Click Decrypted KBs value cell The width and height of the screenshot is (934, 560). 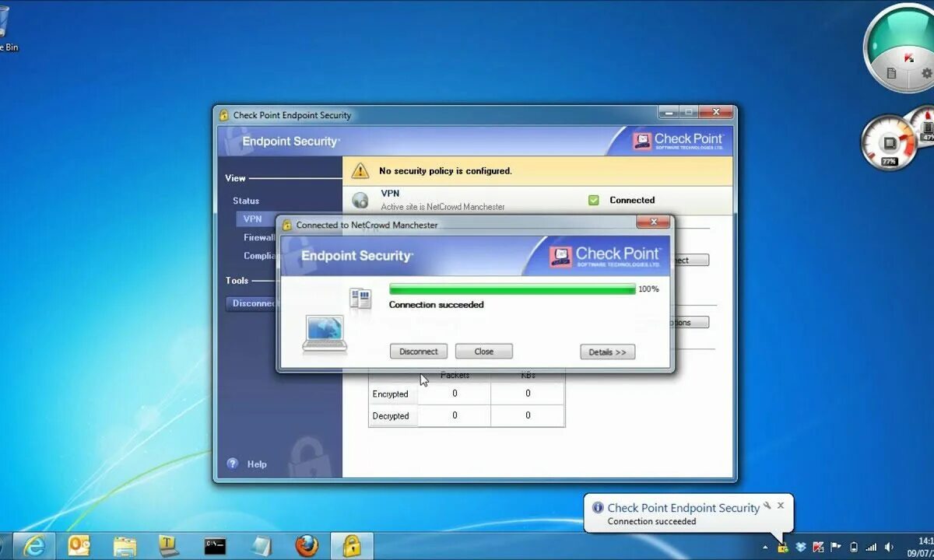click(x=528, y=416)
